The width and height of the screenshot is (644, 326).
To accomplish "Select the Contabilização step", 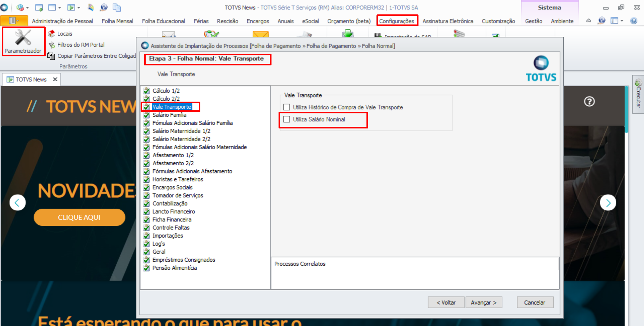I will pos(170,204).
